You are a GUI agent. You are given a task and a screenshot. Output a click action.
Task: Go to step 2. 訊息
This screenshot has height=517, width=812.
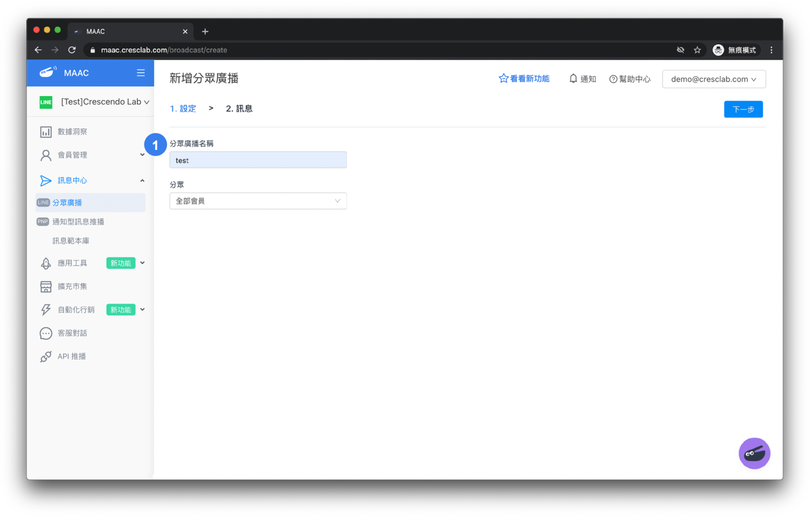[x=239, y=109]
